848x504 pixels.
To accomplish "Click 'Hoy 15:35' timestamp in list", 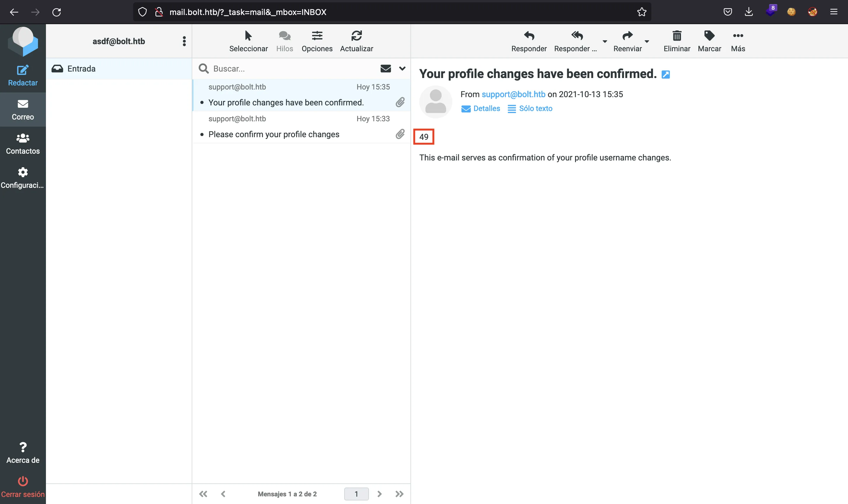I will pyautogui.click(x=373, y=87).
